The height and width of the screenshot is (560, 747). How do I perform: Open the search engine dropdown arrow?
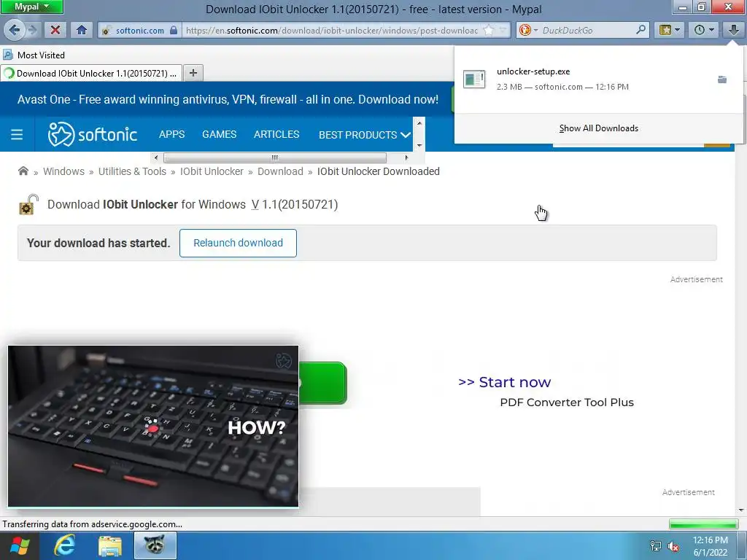(535, 30)
